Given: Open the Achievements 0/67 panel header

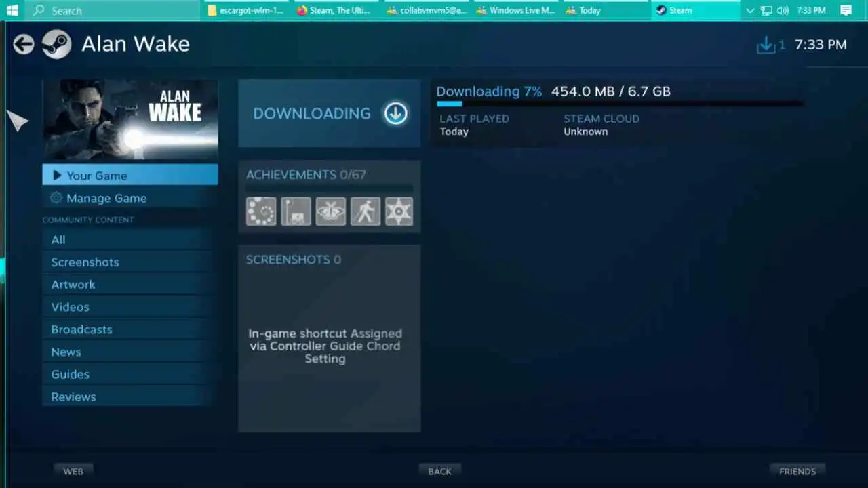Looking at the screenshot, I should click(x=306, y=175).
